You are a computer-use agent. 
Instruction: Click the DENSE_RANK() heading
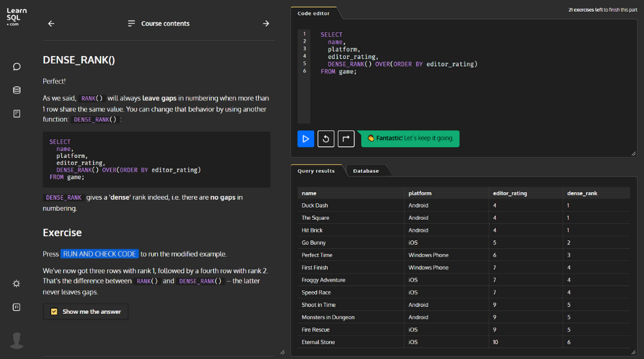(x=79, y=60)
